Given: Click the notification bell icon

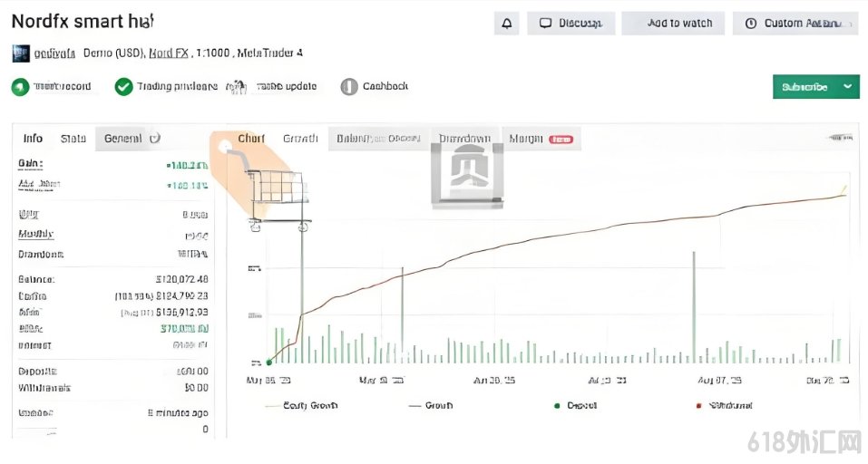Looking at the screenshot, I should [506, 24].
